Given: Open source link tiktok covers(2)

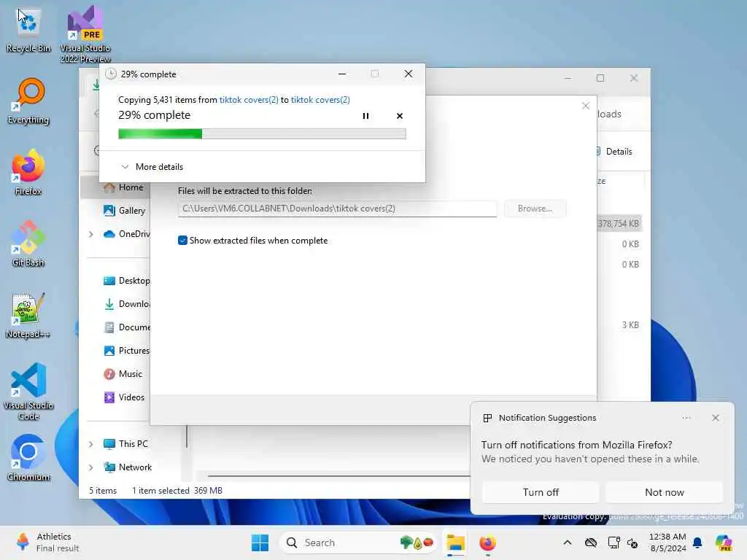Looking at the screenshot, I should (x=249, y=99).
